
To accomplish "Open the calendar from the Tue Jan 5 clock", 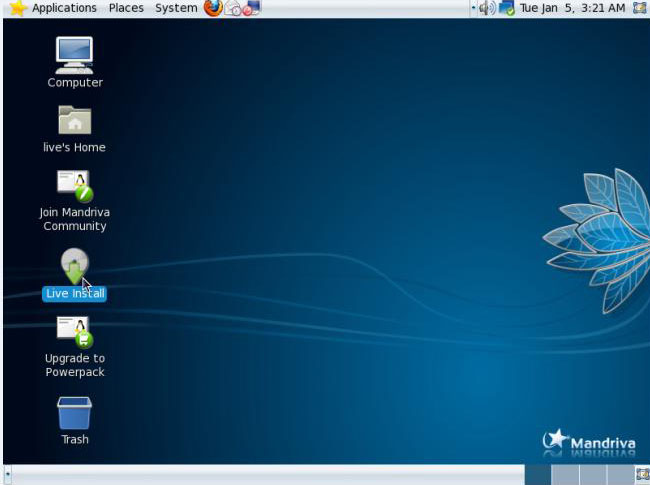I will tap(572, 8).
